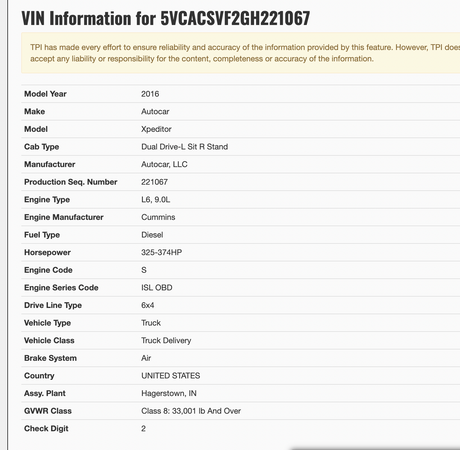Click the Horsepower value 325-374HP
Image resolution: width=460 pixels, height=450 pixels.
[x=162, y=252]
